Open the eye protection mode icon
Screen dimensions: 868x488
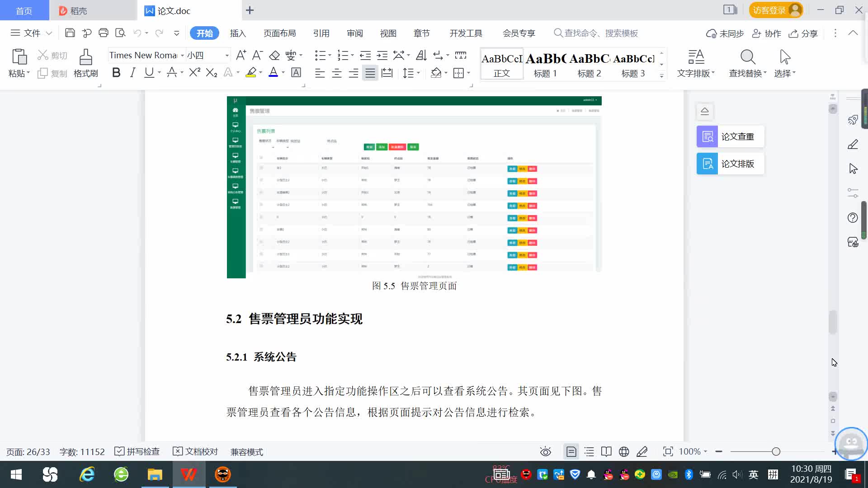[545, 452]
